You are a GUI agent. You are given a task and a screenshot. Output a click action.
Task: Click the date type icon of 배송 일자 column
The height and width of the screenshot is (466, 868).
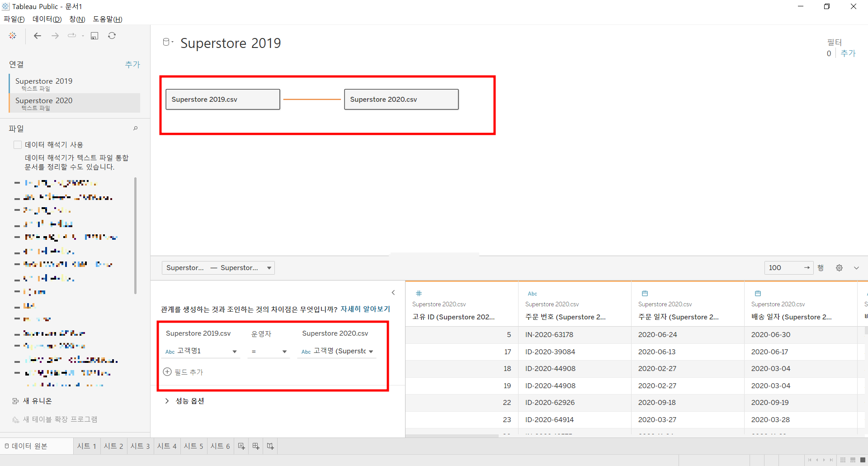click(x=758, y=293)
